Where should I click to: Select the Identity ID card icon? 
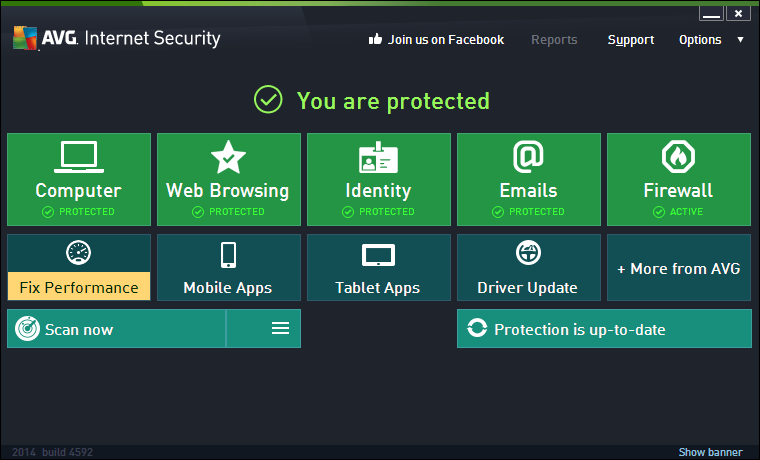pyautogui.click(x=378, y=157)
